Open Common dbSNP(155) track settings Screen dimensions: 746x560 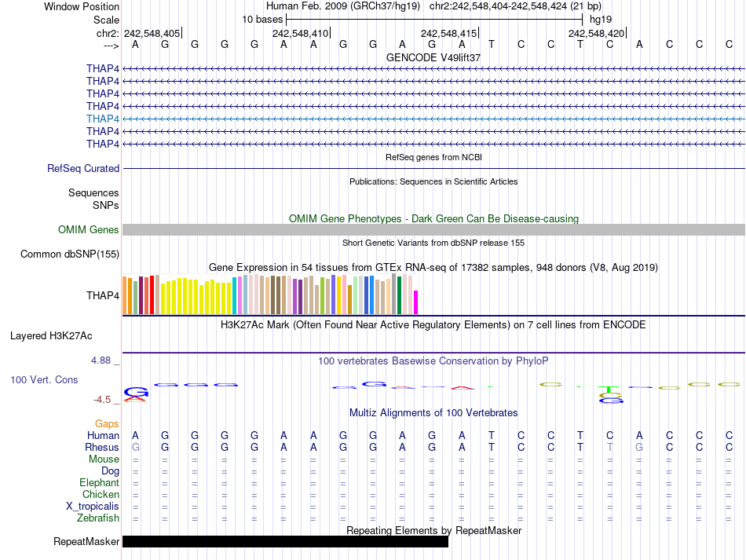[70, 254]
